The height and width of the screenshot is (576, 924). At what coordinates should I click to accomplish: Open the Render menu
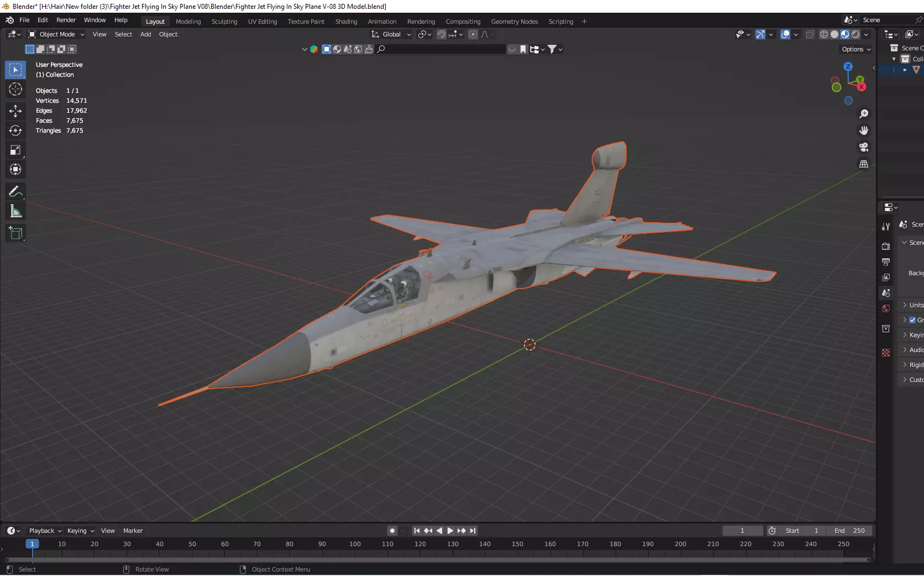pos(66,20)
